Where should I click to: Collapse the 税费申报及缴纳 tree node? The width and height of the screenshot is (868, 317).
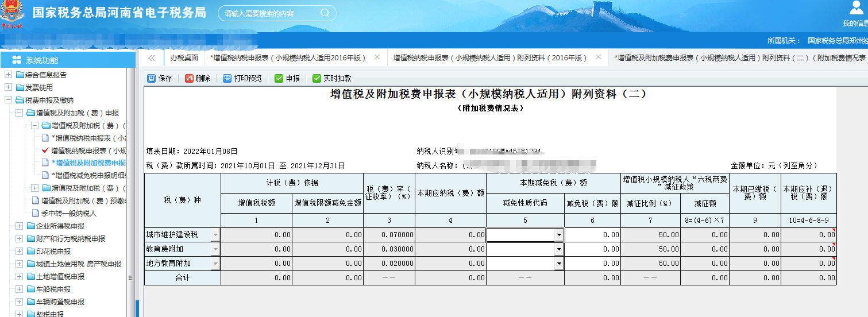click(x=8, y=100)
